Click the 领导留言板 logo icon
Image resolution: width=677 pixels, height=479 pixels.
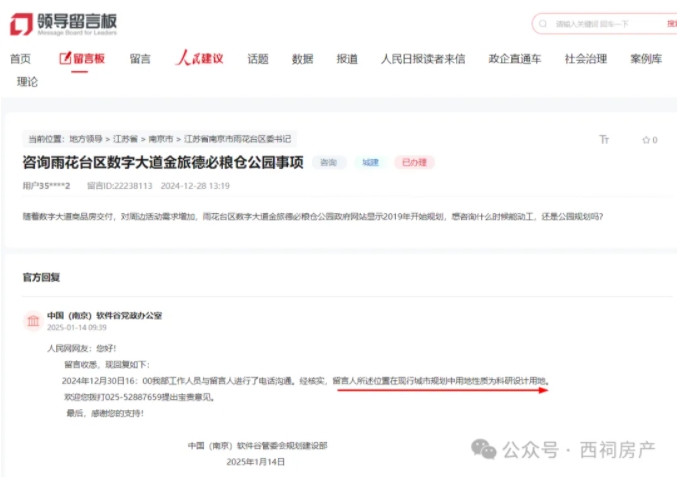pos(20,21)
